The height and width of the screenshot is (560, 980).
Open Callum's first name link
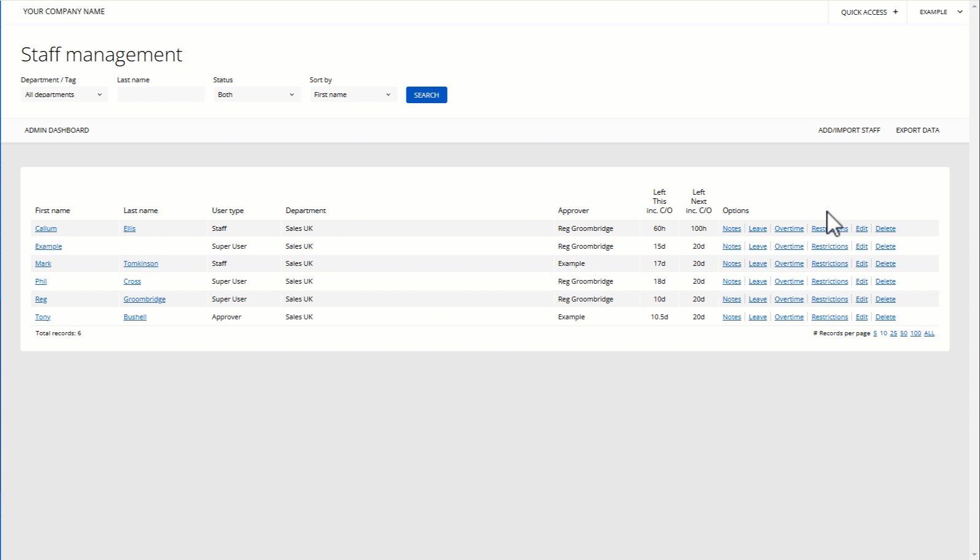[46, 228]
